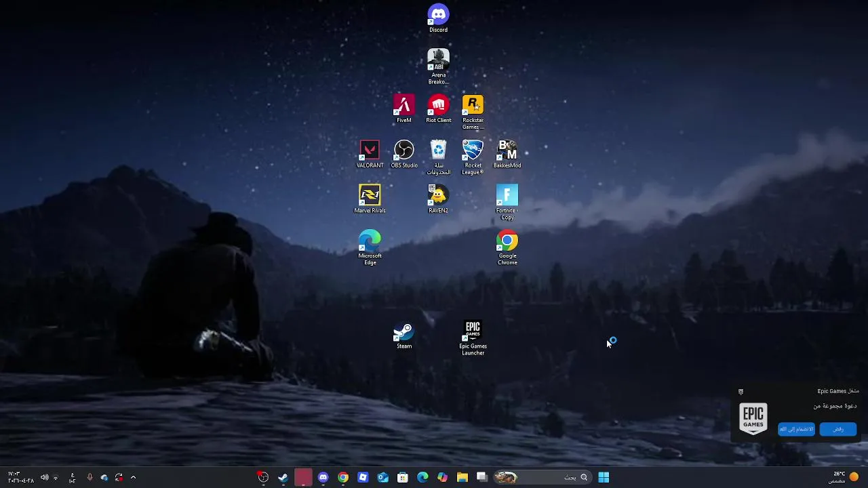Select the Recycle Bin desktop icon
Viewport: 868px width, 488px height.
438,157
